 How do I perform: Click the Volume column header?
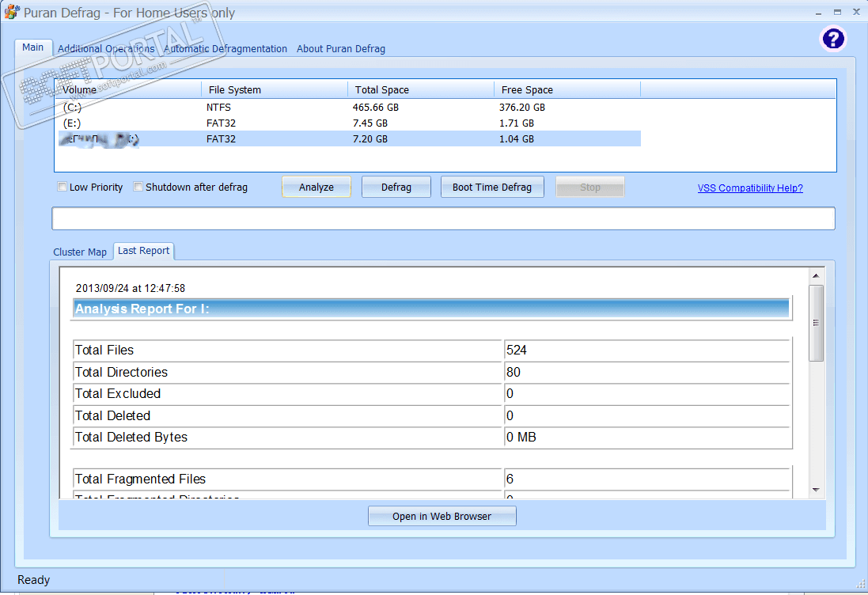coord(128,89)
